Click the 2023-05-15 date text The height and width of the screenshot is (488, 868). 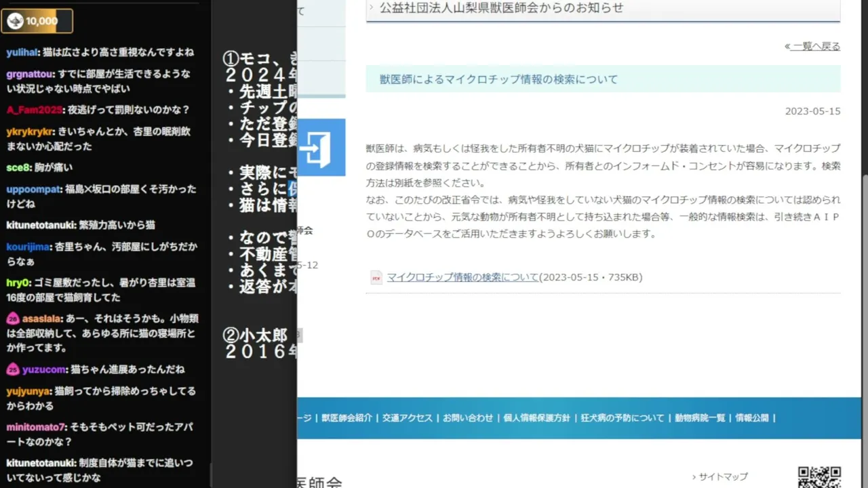[x=812, y=111]
